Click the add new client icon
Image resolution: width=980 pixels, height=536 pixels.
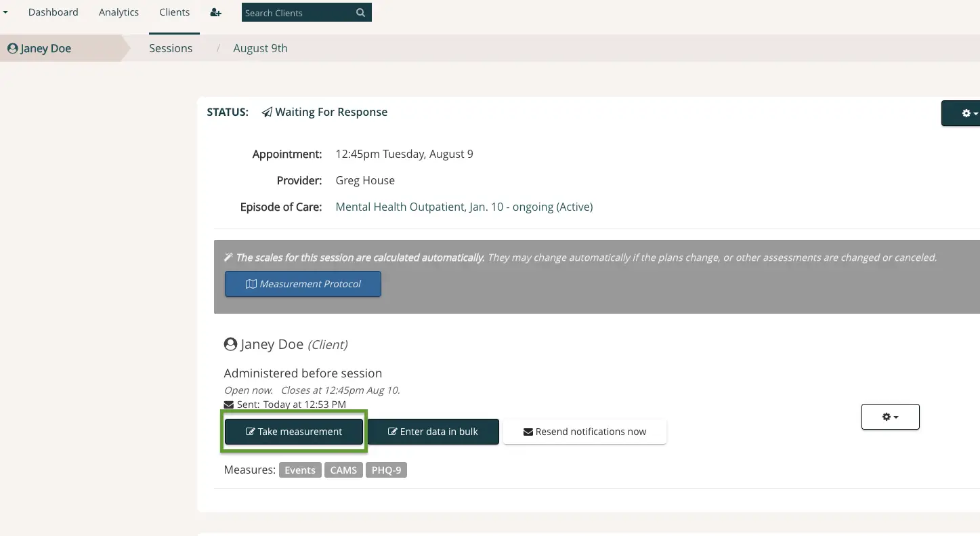(215, 12)
